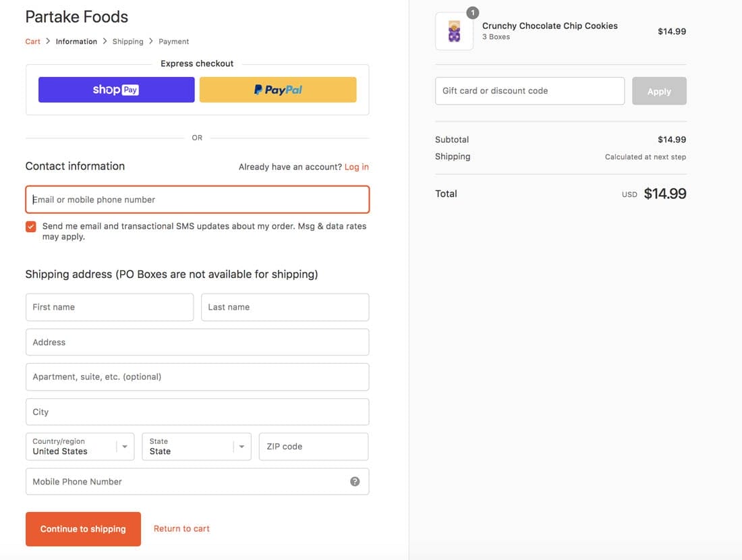The image size is (742, 560).
Task: Click the Crunchy Chocolate Chip Cookies thumbnail
Action: pos(454,32)
